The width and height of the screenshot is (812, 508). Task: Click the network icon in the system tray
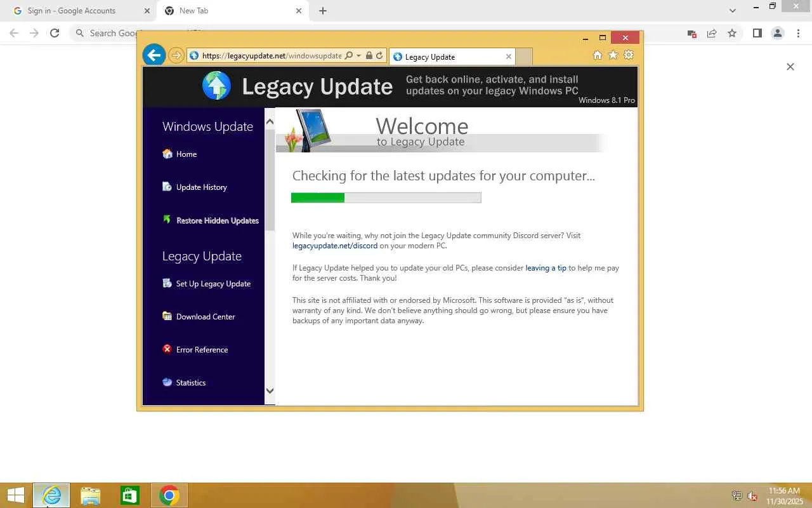(737, 496)
